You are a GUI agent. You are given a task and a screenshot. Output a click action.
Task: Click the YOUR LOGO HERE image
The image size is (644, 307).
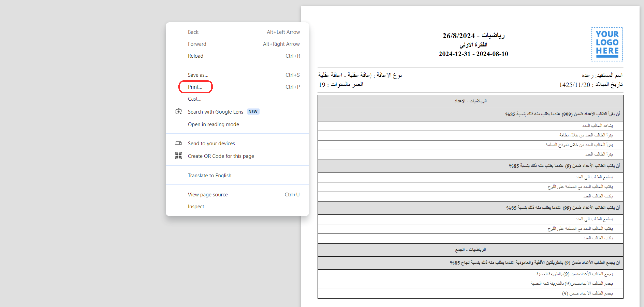pyautogui.click(x=607, y=44)
